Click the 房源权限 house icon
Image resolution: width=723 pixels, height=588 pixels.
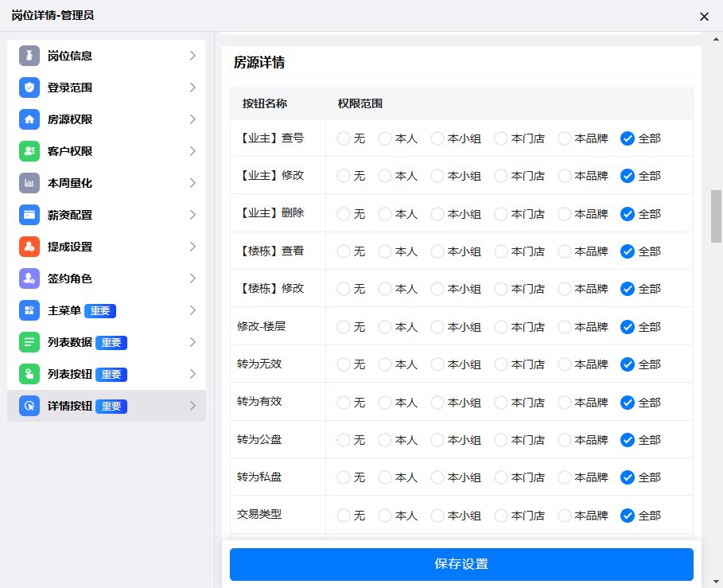point(29,119)
